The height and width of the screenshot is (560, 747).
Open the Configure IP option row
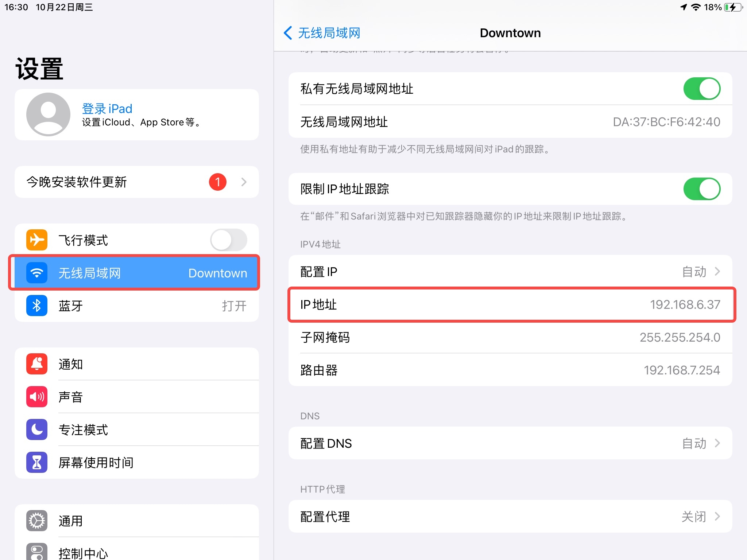(510, 272)
